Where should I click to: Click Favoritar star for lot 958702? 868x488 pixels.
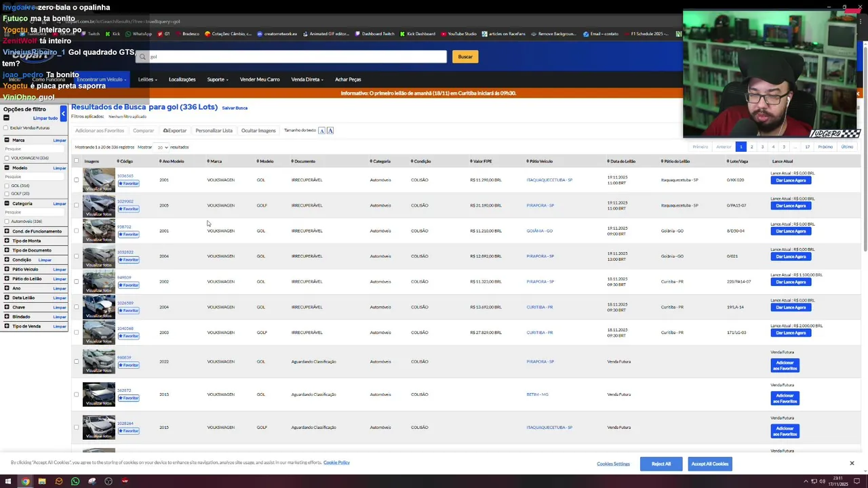(129, 235)
